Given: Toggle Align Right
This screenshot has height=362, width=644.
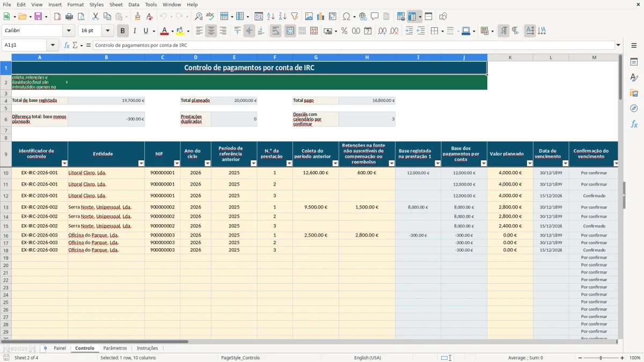Looking at the screenshot, I should point(223,31).
